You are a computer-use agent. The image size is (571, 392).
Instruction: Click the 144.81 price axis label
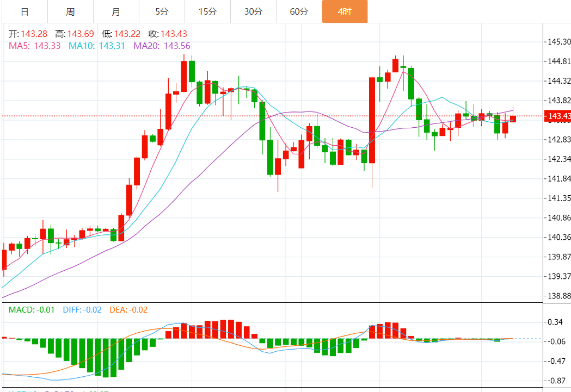tap(559, 61)
